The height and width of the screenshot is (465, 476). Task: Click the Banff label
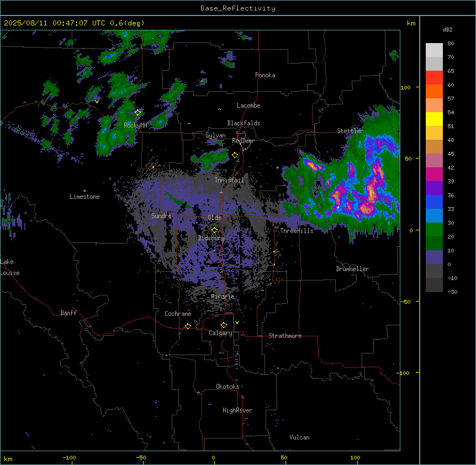pyautogui.click(x=68, y=313)
